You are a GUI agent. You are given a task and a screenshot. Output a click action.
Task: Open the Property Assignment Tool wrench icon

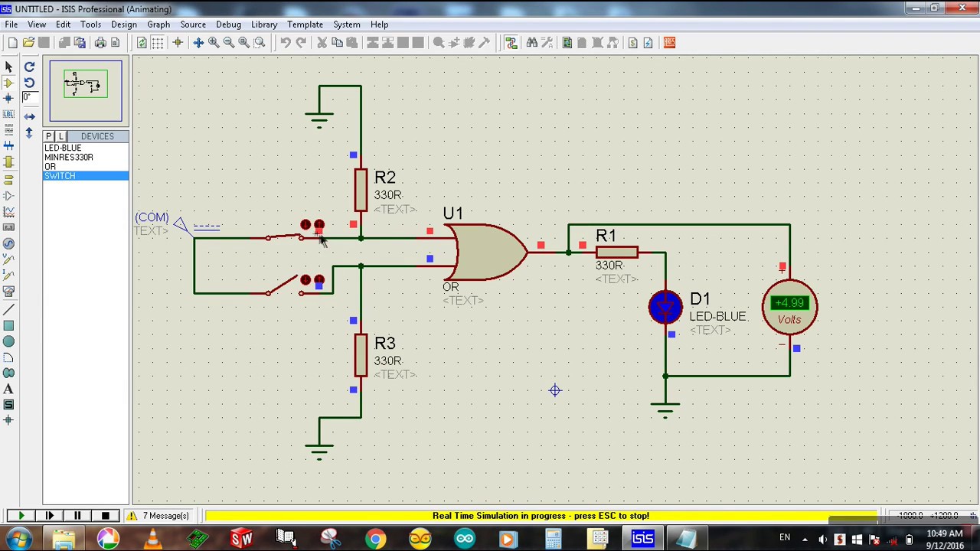(547, 43)
